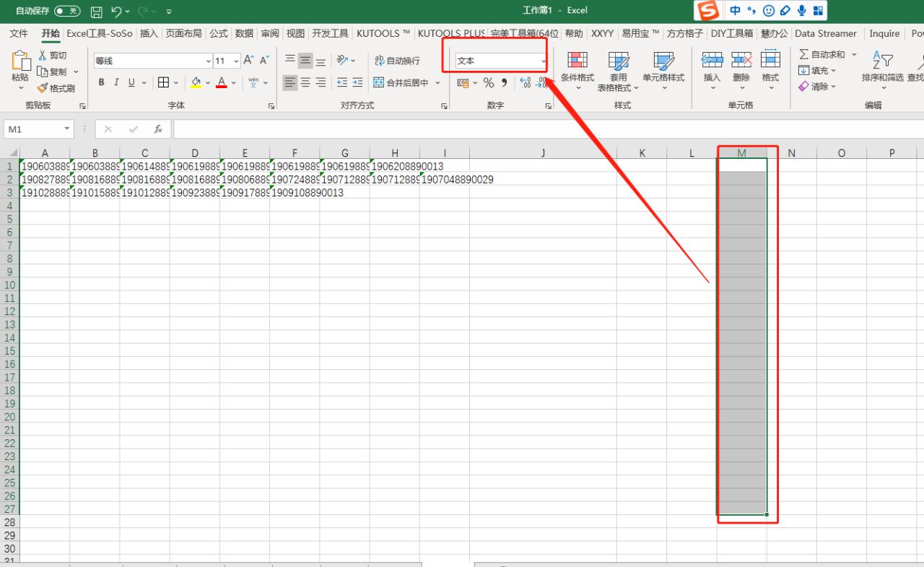
Task: Click the comma style icon
Action: click(x=505, y=82)
